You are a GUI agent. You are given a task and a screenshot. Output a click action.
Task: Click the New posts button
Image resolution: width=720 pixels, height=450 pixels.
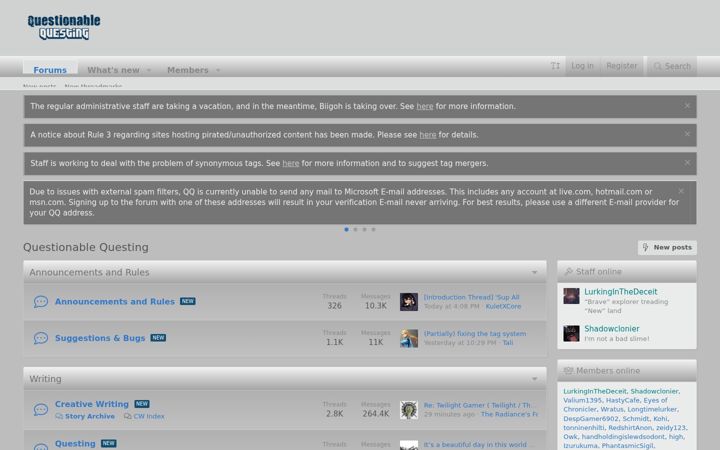667,248
